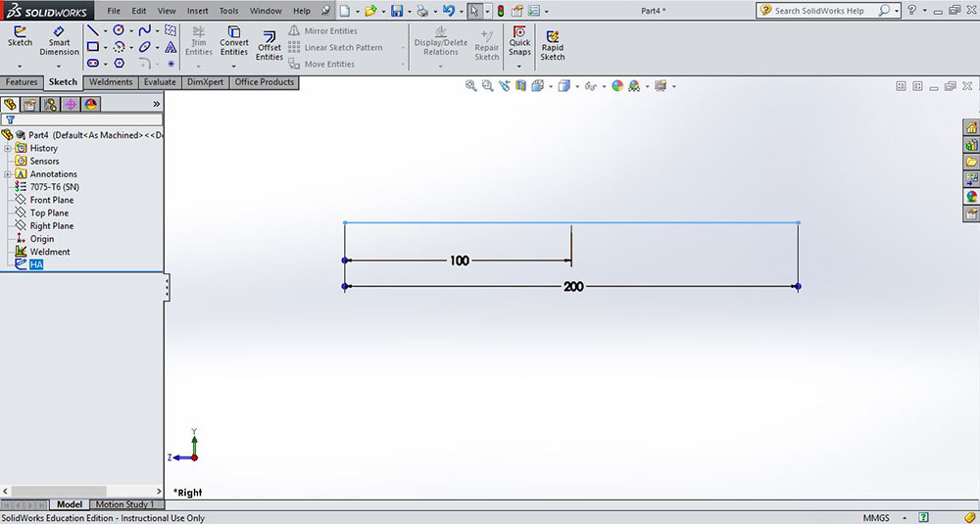The width and height of the screenshot is (980, 524).
Task: Open SolidWorks Resources home icon
Action: pyautogui.click(x=971, y=127)
